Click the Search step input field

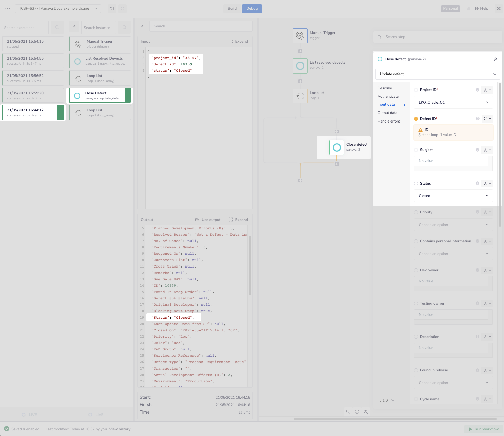437,37
